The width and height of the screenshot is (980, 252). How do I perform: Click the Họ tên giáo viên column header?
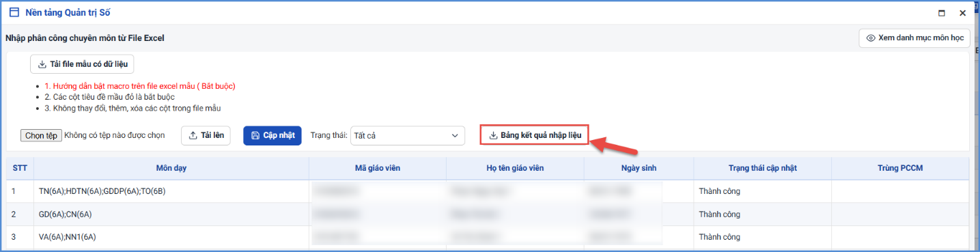pyautogui.click(x=515, y=168)
